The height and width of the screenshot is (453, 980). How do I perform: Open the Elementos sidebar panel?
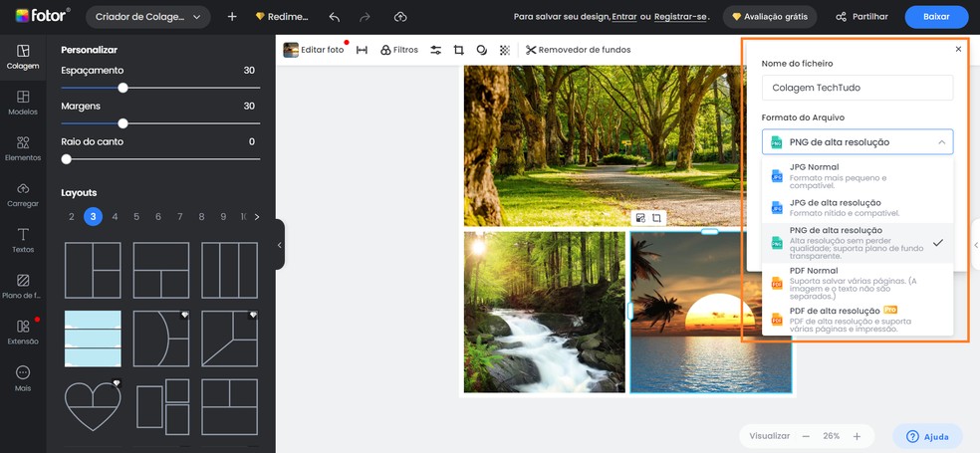23,148
